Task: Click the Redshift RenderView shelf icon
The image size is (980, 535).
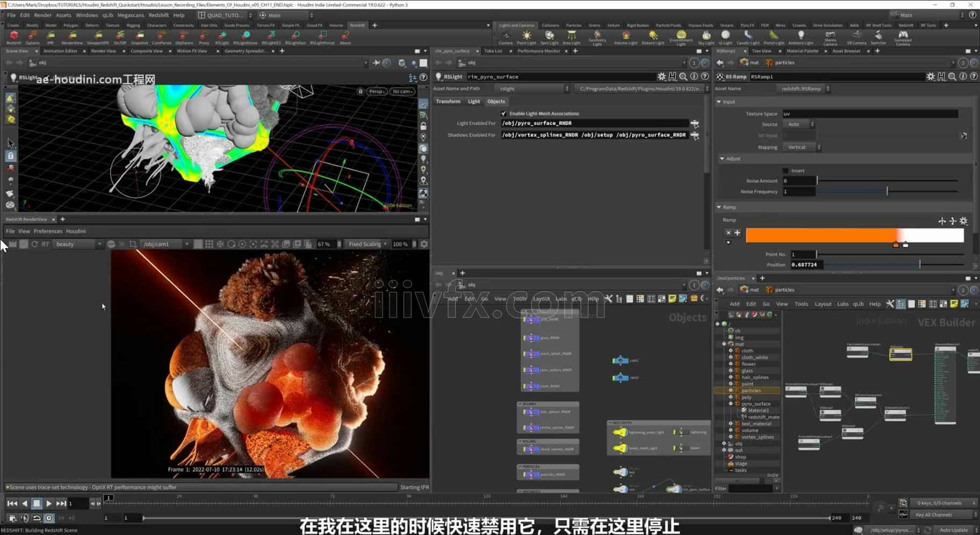Action: [x=71, y=37]
